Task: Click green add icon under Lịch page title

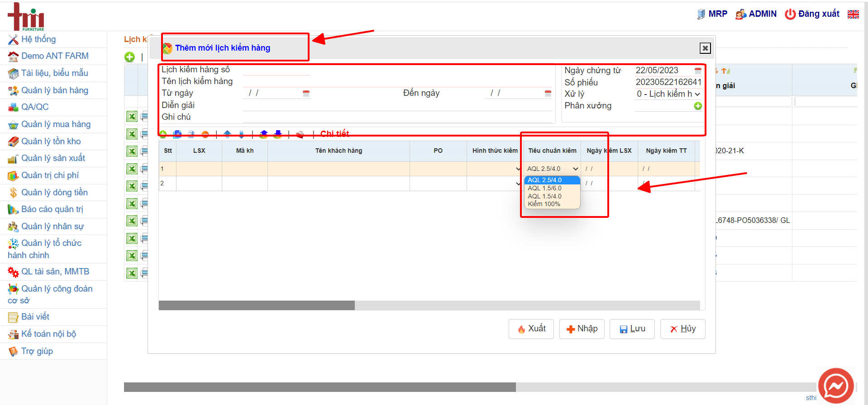Action: 129,57
